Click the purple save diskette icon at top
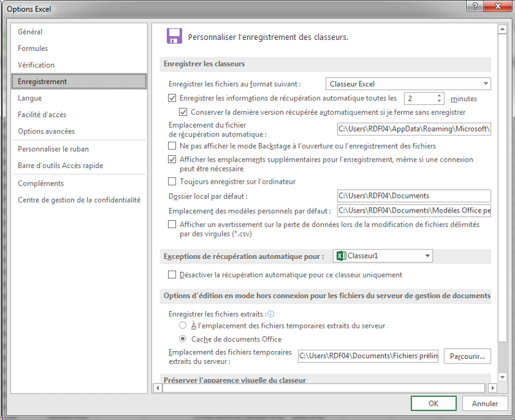The height and width of the screenshot is (420, 515). (x=174, y=36)
